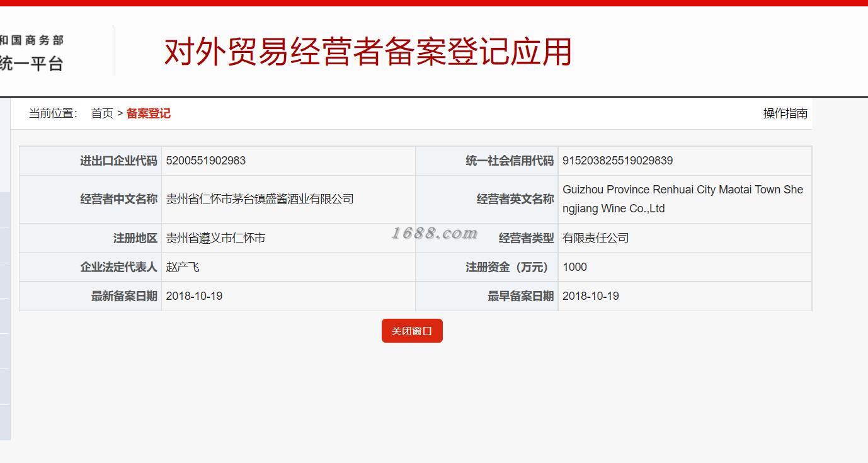The width and height of the screenshot is (868, 463).
Task: Click the 企业法定代表人 label
Action: click(118, 267)
